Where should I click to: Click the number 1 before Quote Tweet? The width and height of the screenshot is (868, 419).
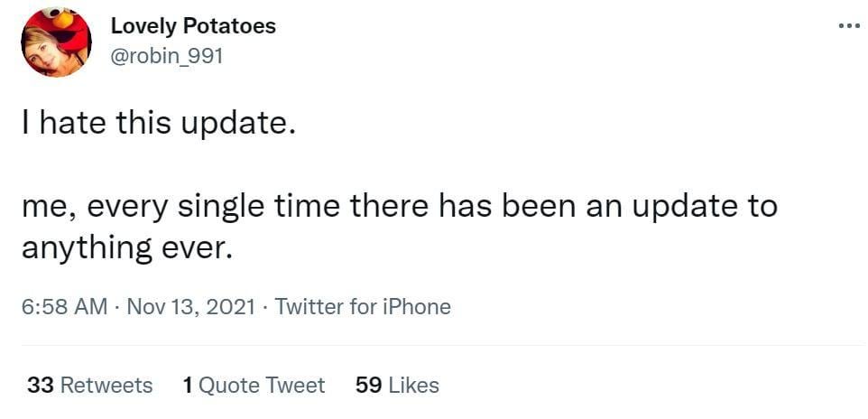point(188,386)
